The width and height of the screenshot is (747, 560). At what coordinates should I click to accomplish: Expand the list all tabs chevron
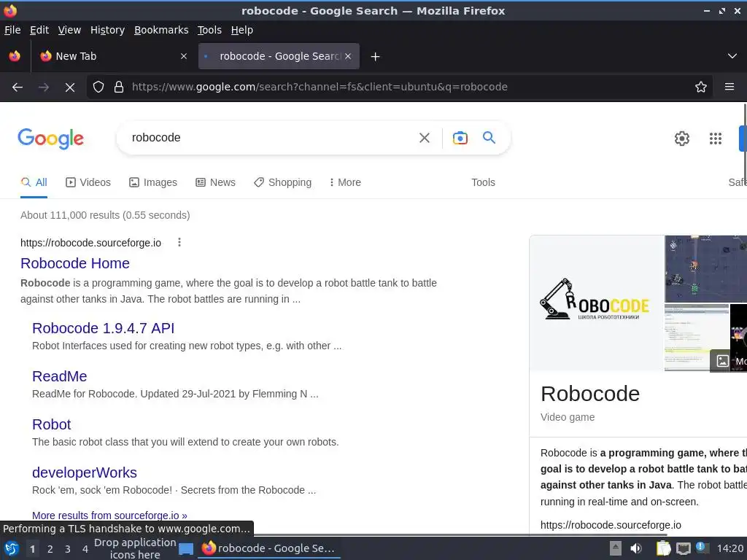tap(732, 56)
